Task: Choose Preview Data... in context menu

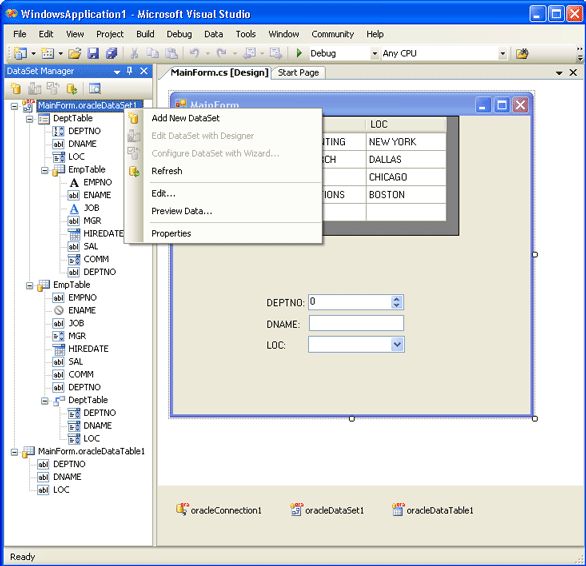Action: [x=223, y=211]
